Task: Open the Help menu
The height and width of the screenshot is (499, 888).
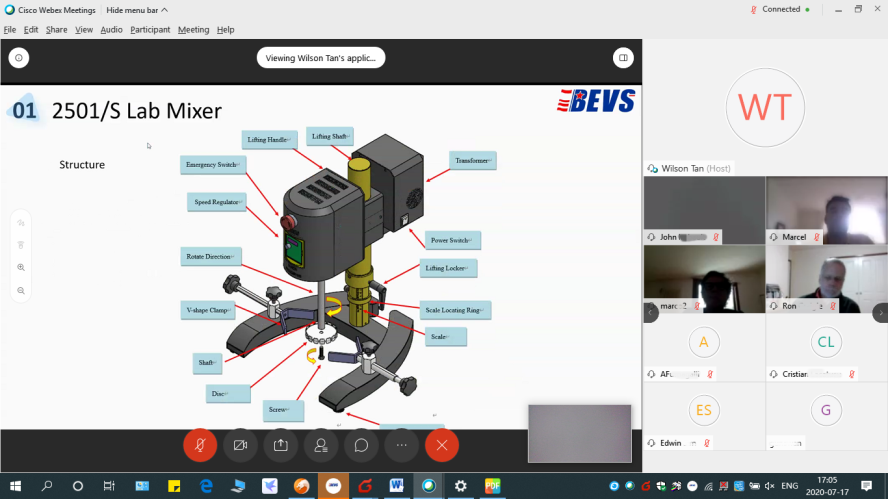Action: tap(225, 29)
